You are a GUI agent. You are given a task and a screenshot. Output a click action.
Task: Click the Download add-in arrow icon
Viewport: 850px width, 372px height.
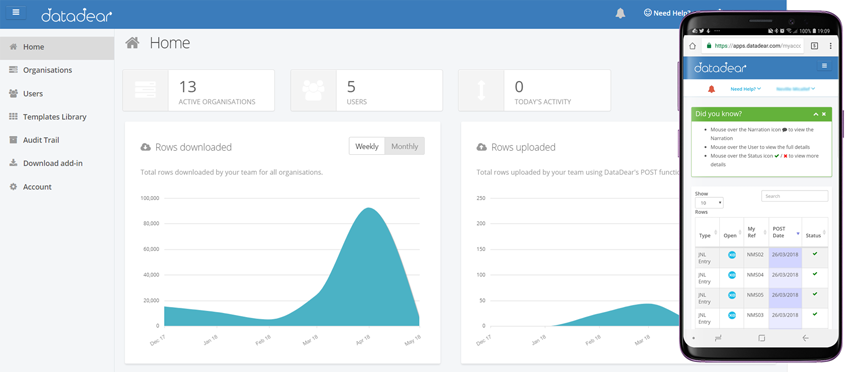14,163
